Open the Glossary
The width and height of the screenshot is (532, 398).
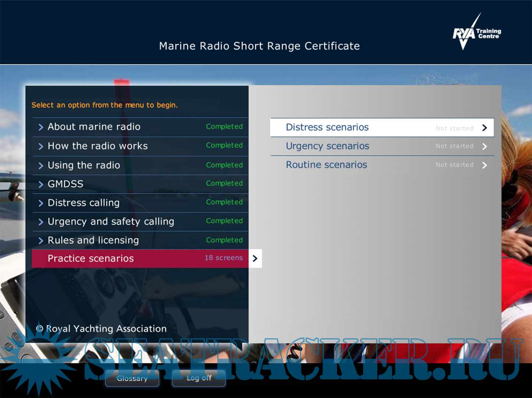pyautogui.click(x=132, y=378)
